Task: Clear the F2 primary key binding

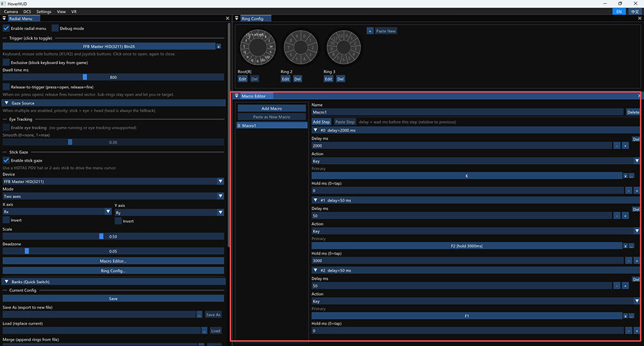Action: click(625, 246)
